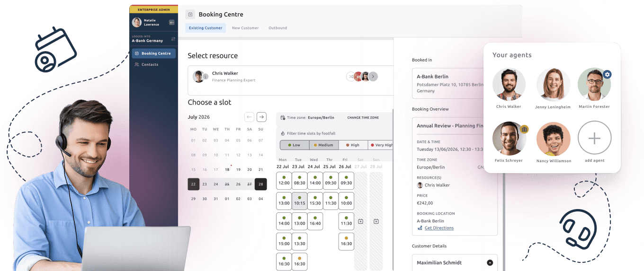644x271 pixels.
Task: Pick the 15:00 slot on Monday
Action: tap(284, 242)
